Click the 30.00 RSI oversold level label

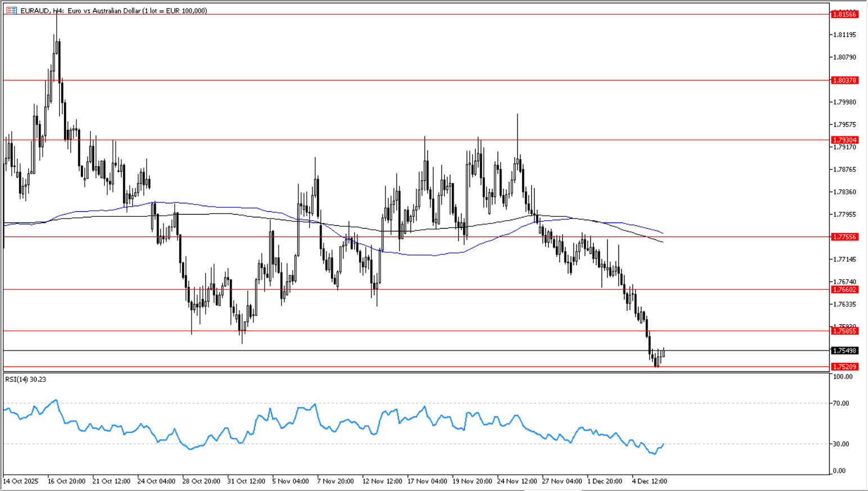(x=841, y=444)
